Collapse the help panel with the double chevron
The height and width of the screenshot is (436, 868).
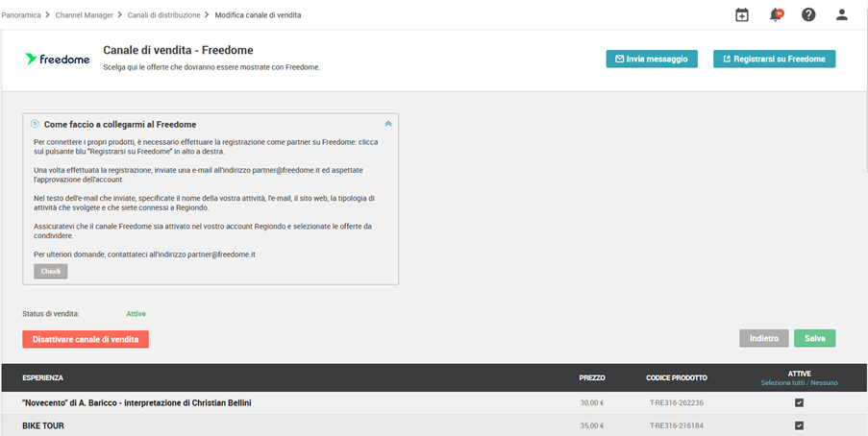pos(388,124)
